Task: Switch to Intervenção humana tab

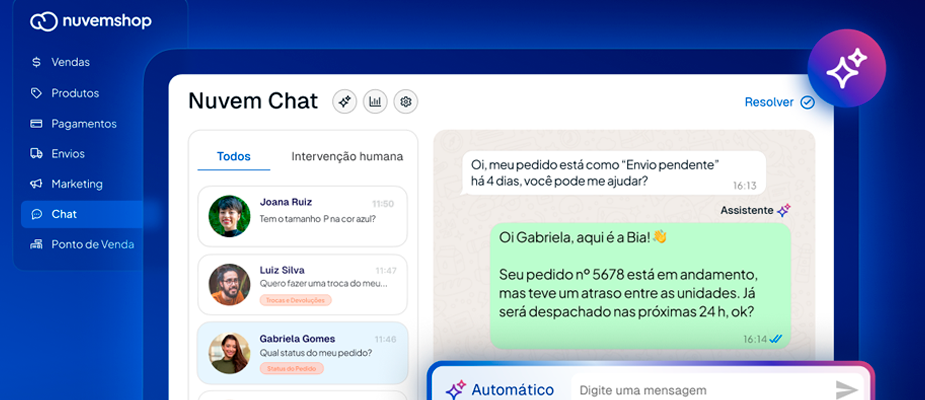Action: [x=347, y=156]
